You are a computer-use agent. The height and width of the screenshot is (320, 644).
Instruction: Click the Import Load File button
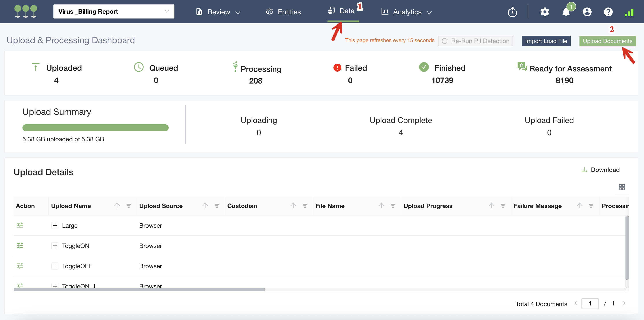546,41
